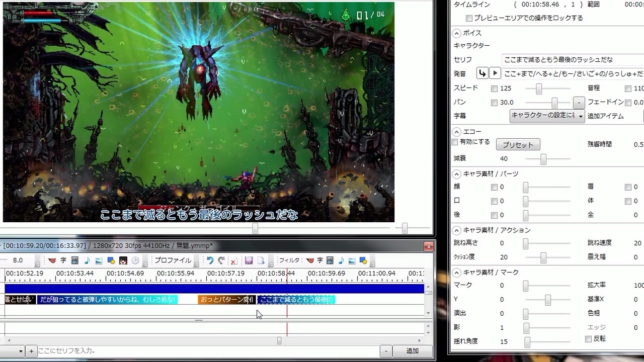This screenshot has width=644, height=362.
Task: Add a character item with the face icon
Action: [123, 260]
